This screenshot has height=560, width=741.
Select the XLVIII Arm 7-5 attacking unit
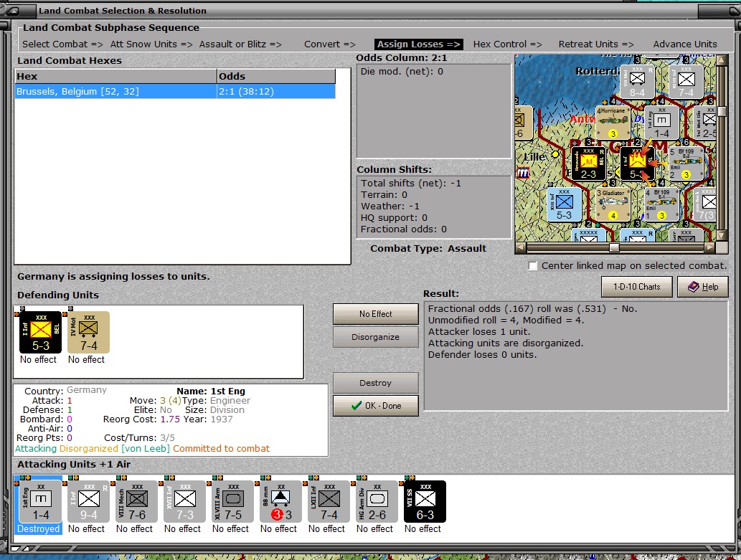click(233, 501)
